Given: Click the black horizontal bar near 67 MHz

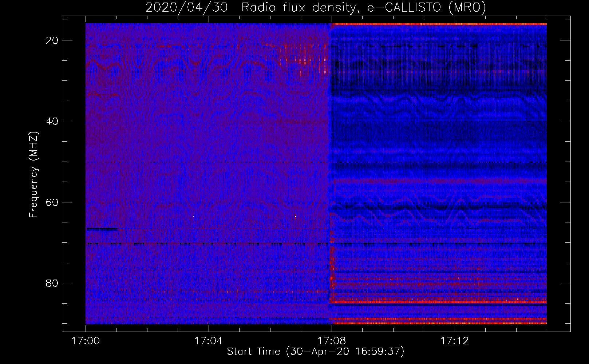Looking at the screenshot, I should coord(102,229).
